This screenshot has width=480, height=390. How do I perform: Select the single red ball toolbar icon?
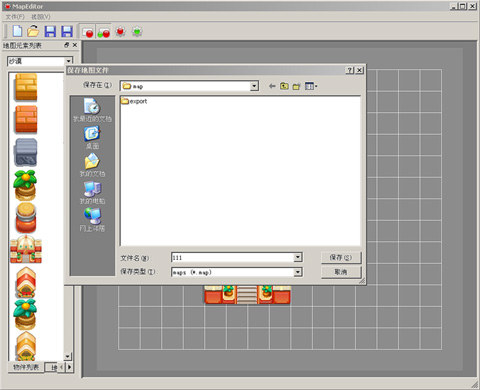88,32
